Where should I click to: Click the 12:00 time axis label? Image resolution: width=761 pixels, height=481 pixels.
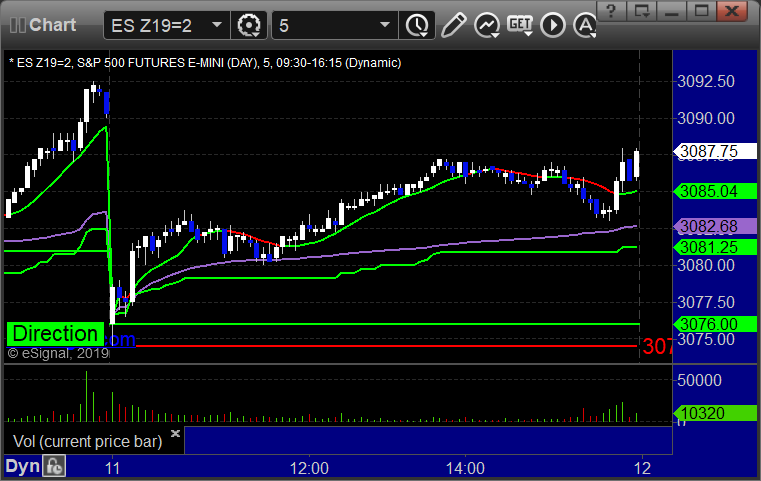[309, 468]
